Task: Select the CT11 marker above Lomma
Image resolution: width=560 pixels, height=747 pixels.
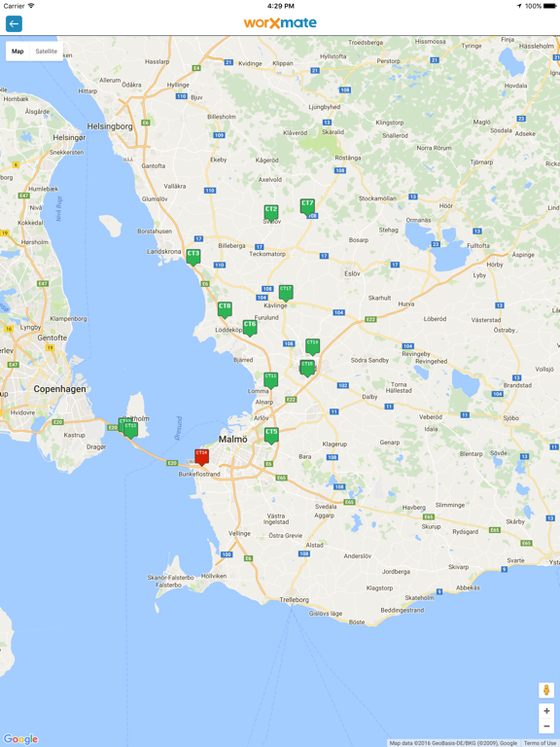Action: (x=270, y=379)
